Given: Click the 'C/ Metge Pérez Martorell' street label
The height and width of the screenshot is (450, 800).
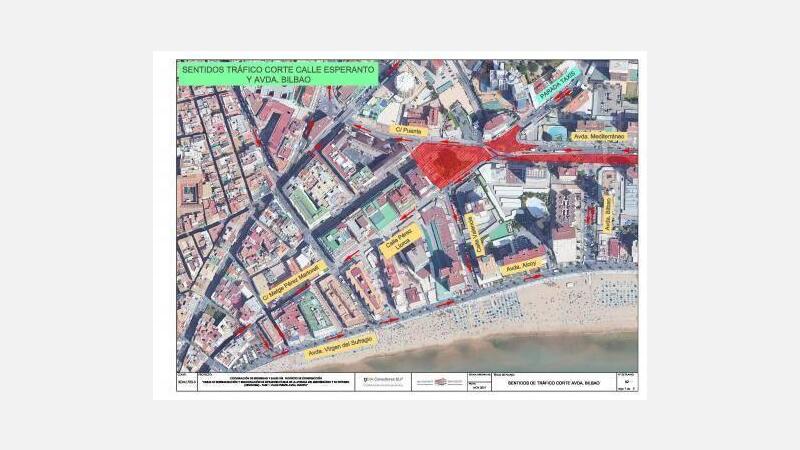Looking at the screenshot, I should 293,282.
